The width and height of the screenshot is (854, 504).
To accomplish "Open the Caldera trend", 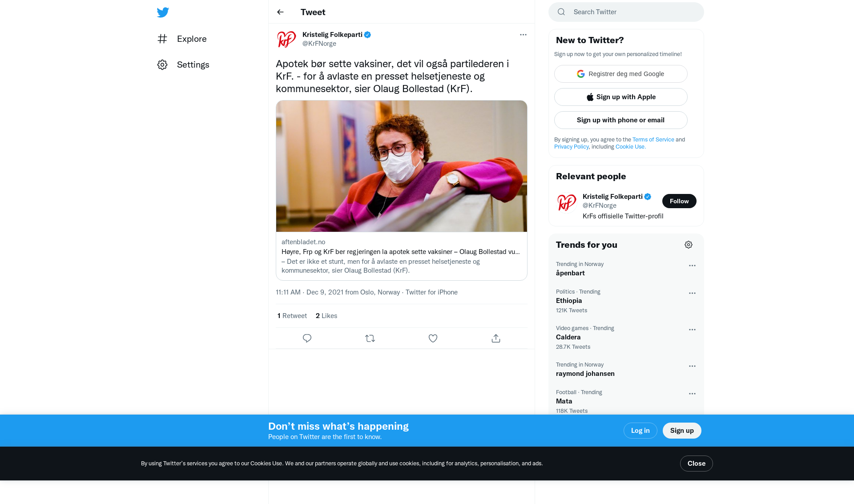I will click(626, 338).
